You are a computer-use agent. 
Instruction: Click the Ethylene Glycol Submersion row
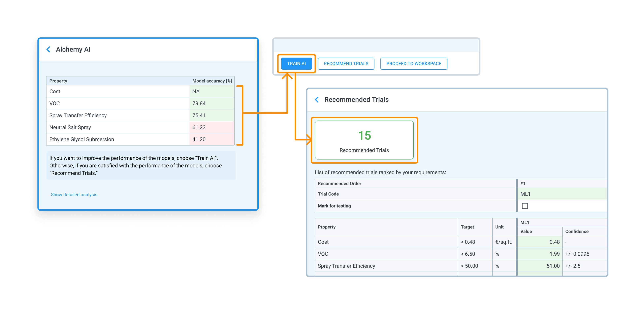(x=118, y=139)
